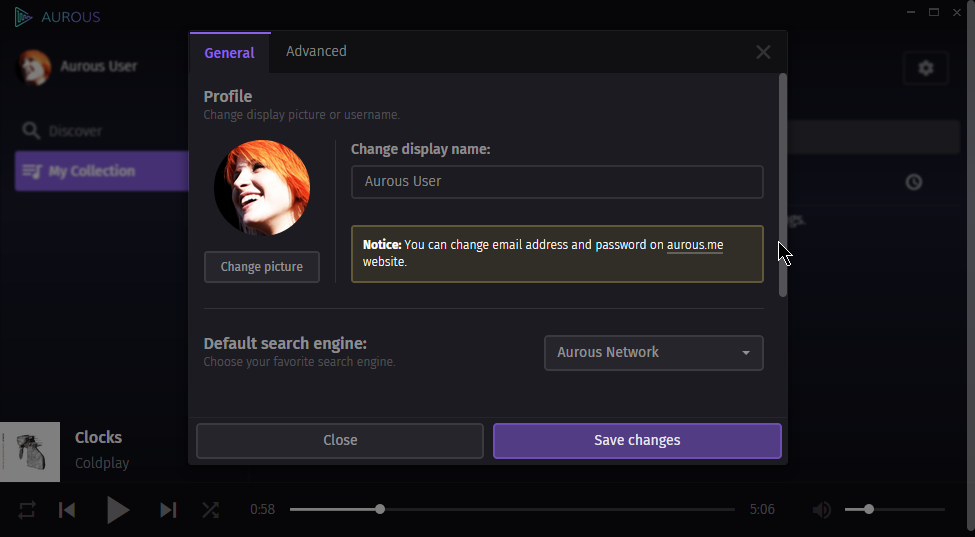
Task: Click the My Collection playlist icon
Action: coord(32,171)
